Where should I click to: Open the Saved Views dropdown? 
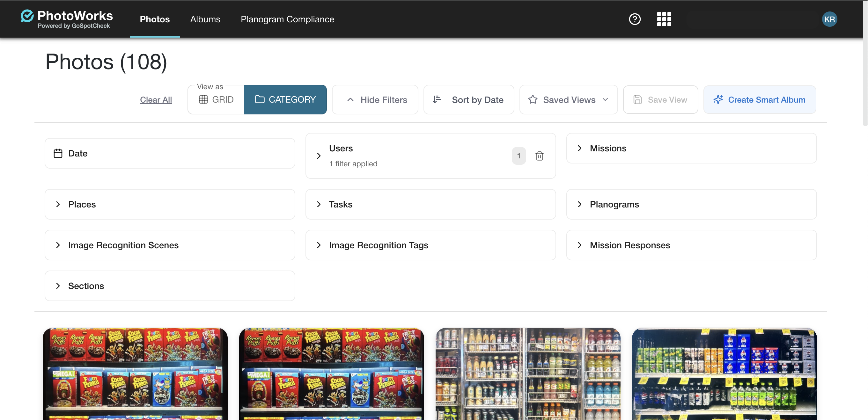tap(568, 99)
